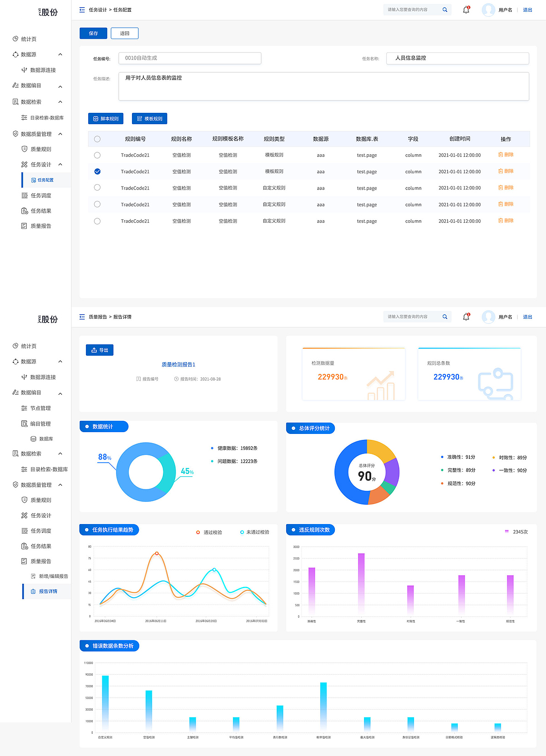Click 退出 on the 报告详情 page
The height and width of the screenshot is (756, 546).
coord(527,317)
